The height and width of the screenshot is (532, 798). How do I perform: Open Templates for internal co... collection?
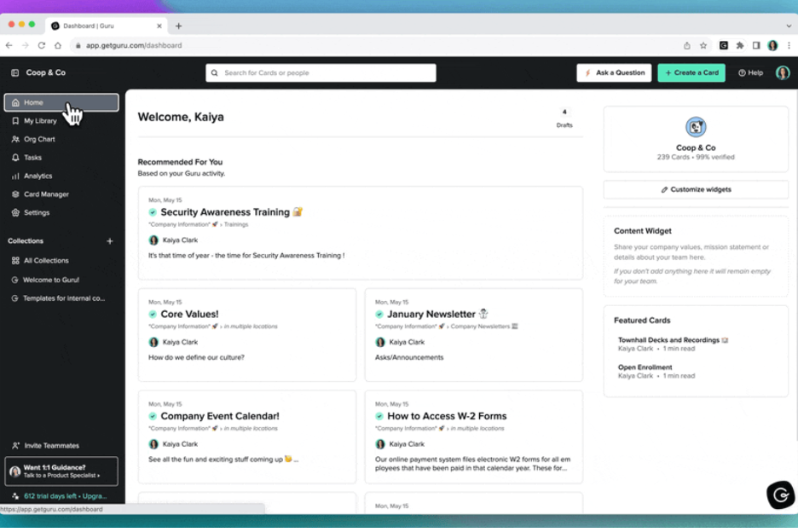(x=64, y=298)
